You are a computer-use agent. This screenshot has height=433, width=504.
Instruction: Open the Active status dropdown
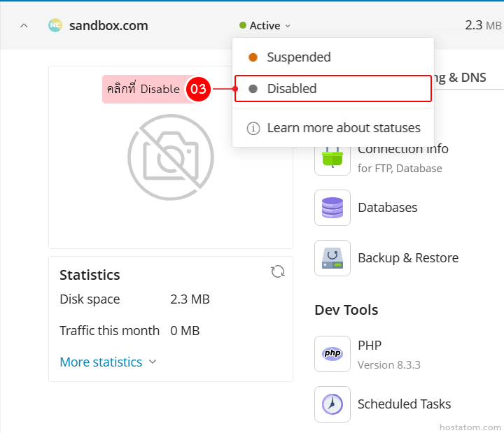[265, 26]
